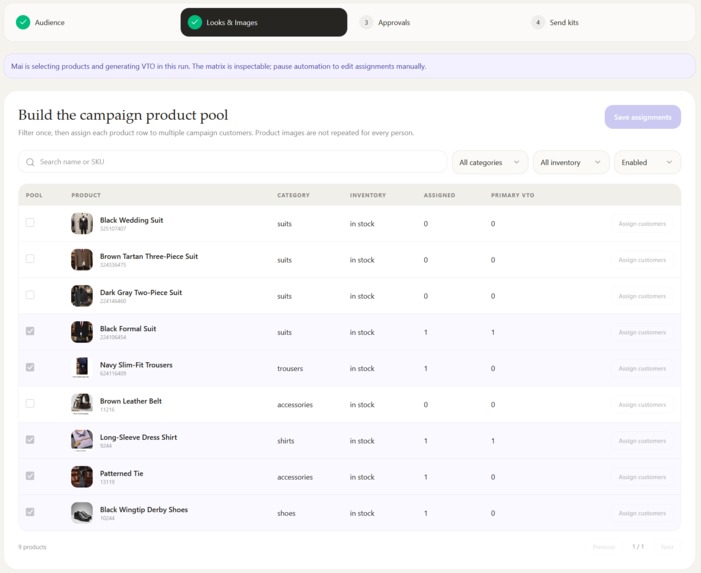Open the Black Wedding Suit thumbnail

click(82, 223)
